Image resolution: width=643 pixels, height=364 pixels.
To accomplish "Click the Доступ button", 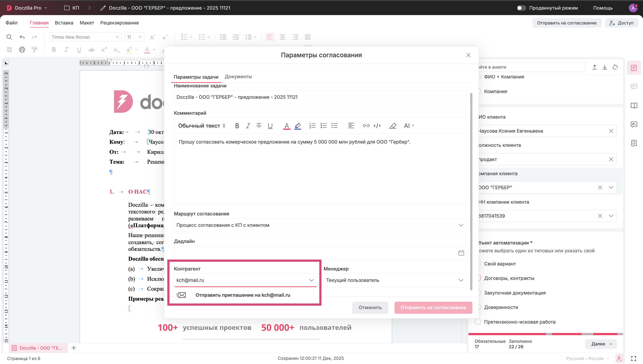I will tap(622, 23).
